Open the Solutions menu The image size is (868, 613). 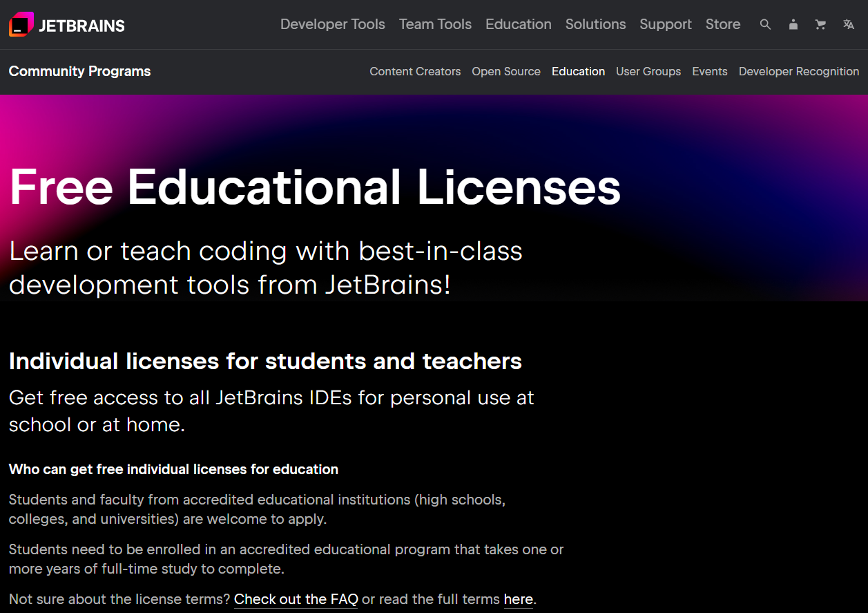click(595, 24)
